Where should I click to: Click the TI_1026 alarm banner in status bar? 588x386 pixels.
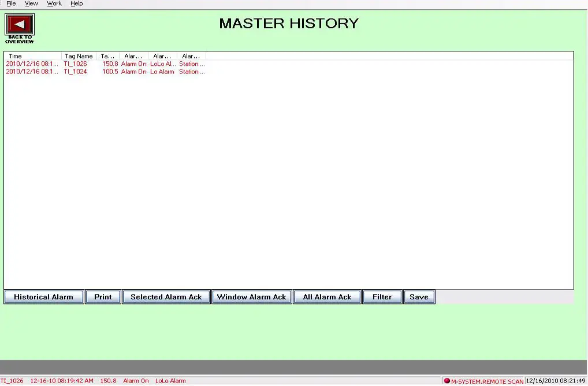click(92, 381)
